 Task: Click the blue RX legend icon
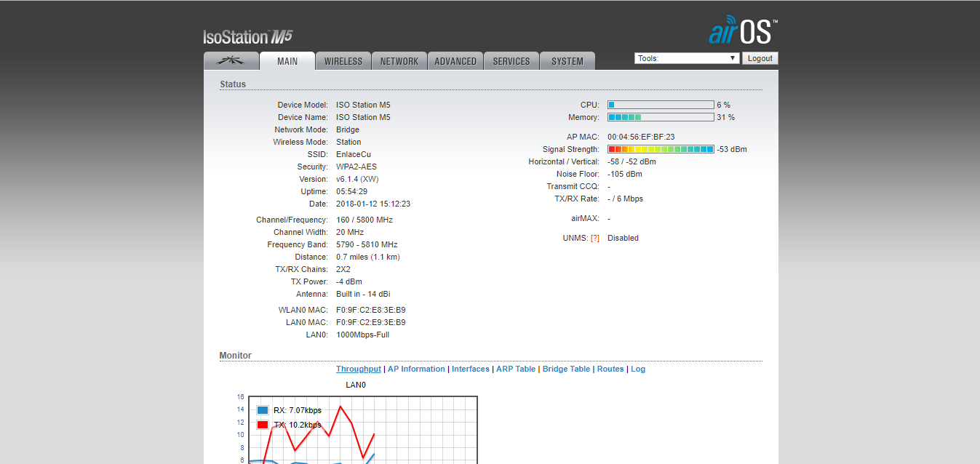click(x=263, y=410)
